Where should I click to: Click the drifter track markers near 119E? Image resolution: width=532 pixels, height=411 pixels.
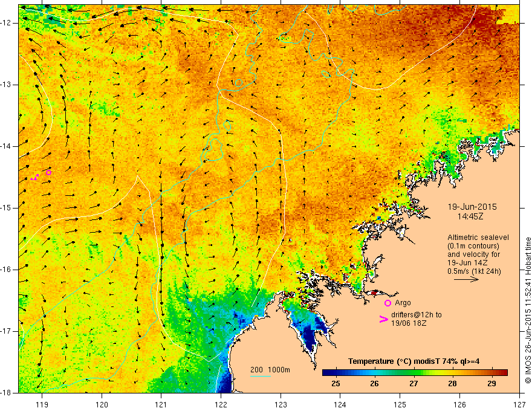click(x=34, y=177)
